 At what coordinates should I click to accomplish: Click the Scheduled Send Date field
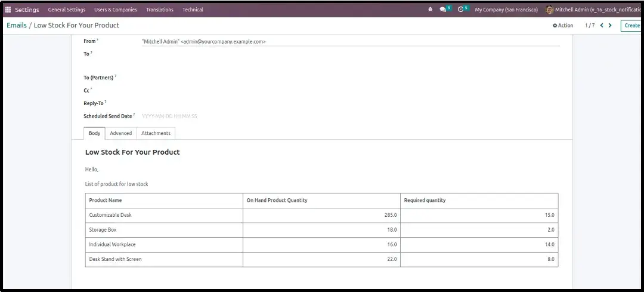pyautogui.click(x=351, y=116)
